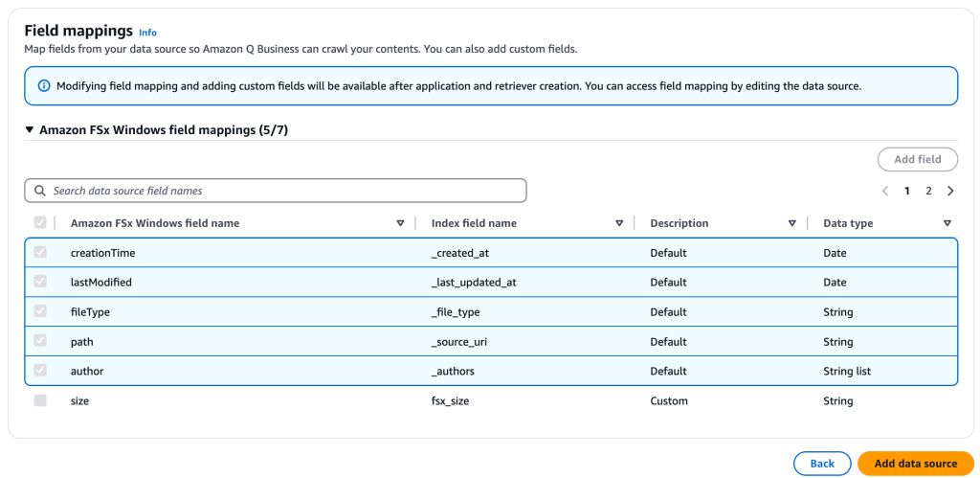The image size is (980, 478).
Task: Sort by the Data type column arrow
Action: [947, 223]
